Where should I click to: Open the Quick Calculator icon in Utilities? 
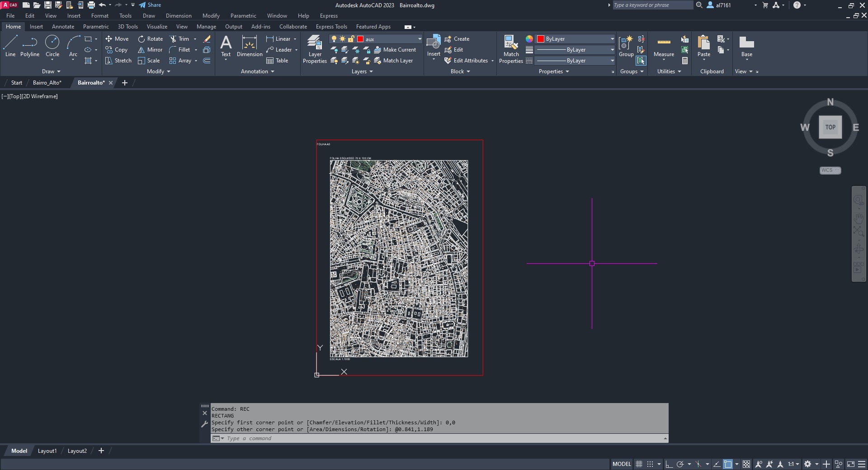[685, 61]
